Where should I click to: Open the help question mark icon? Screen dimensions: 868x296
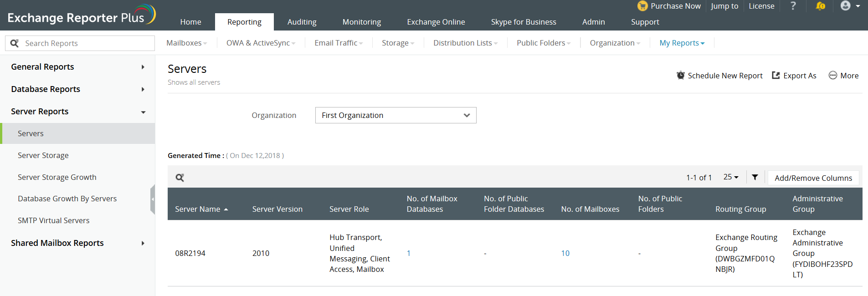point(793,6)
